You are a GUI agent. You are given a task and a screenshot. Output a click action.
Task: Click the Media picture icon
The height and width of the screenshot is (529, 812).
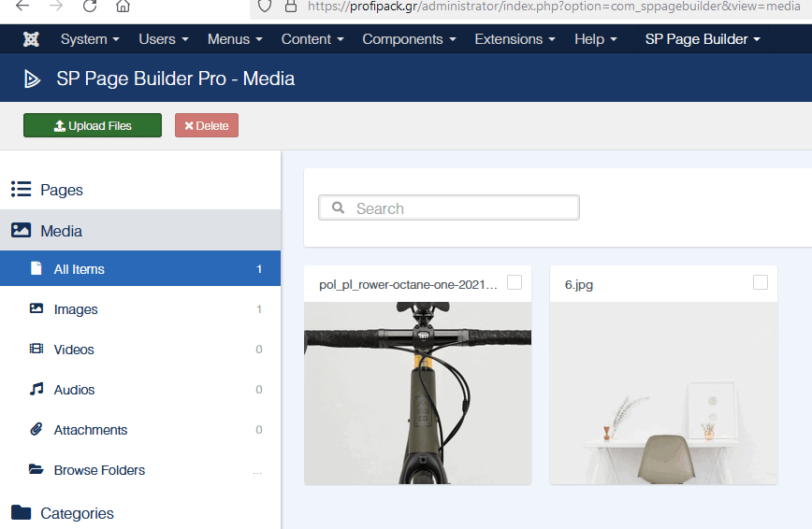pos(22,230)
